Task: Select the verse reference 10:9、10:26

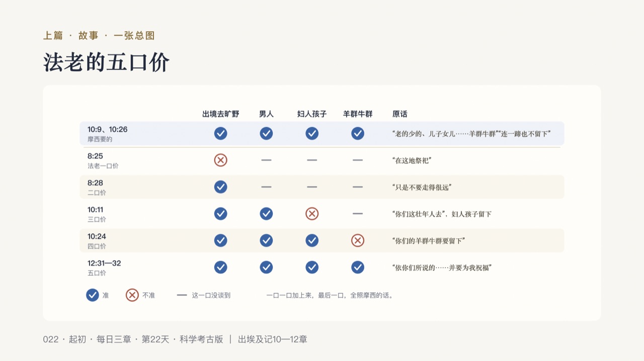Action: pyautogui.click(x=107, y=129)
